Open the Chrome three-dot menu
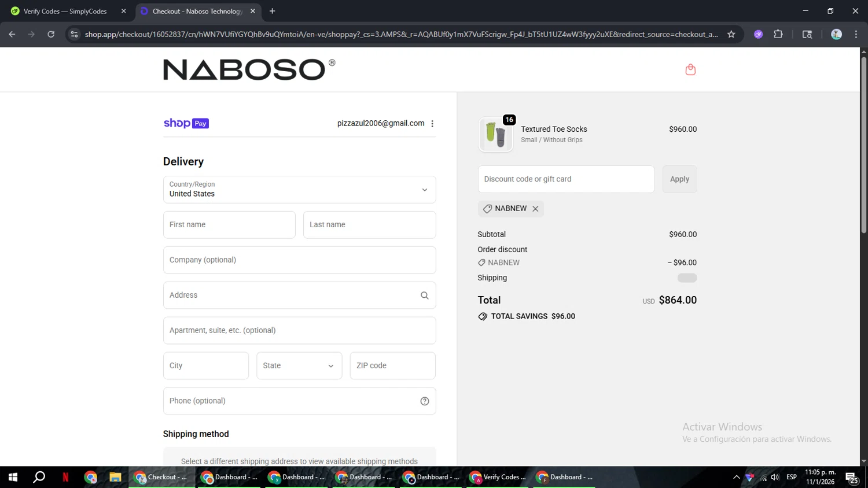Image resolution: width=868 pixels, height=488 pixels. 856,34
